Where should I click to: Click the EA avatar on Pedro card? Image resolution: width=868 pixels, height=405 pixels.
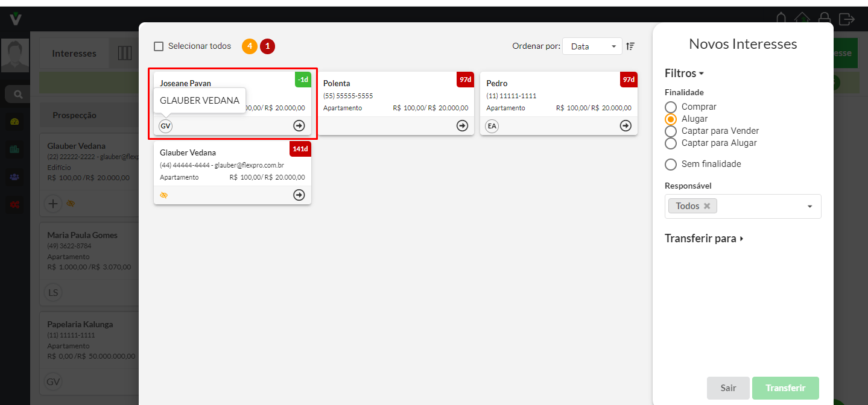(x=492, y=126)
